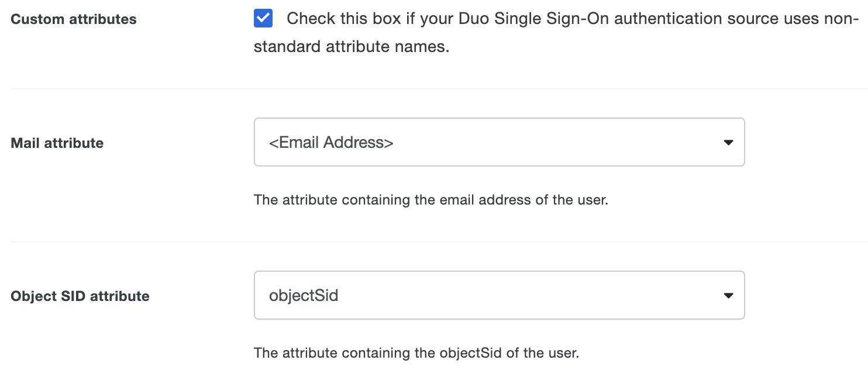The width and height of the screenshot is (868, 374).
Task: Click the Object SID dropdown caret
Action: (728, 295)
